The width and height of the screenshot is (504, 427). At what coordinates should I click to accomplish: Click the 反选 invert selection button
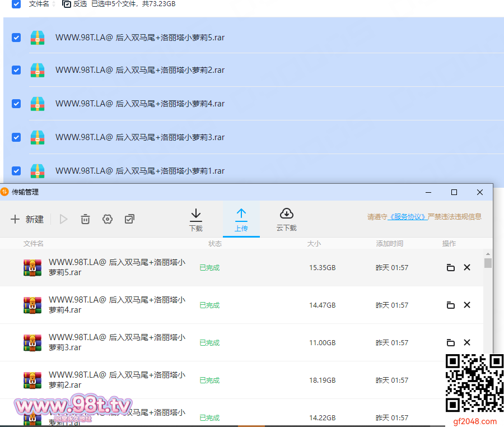74,4
